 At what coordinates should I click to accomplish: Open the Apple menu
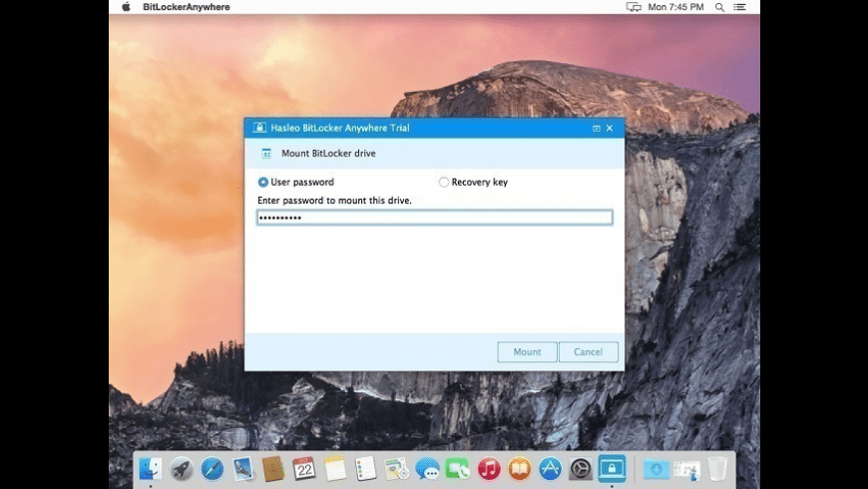[x=127, y=7]
